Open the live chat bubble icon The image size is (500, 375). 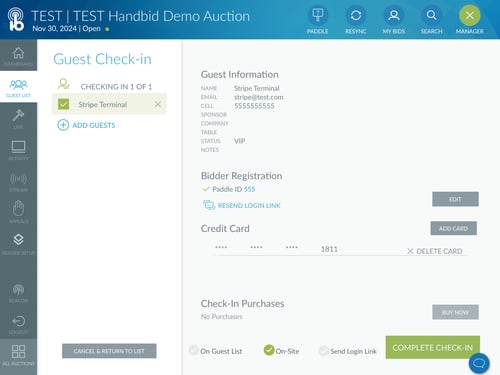(x=479, y=363)
